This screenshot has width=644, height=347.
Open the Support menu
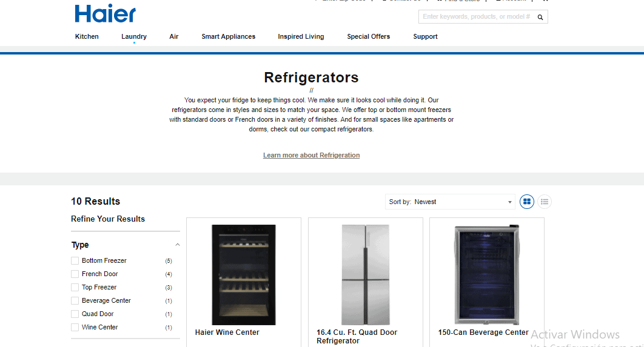click(425, 36)
